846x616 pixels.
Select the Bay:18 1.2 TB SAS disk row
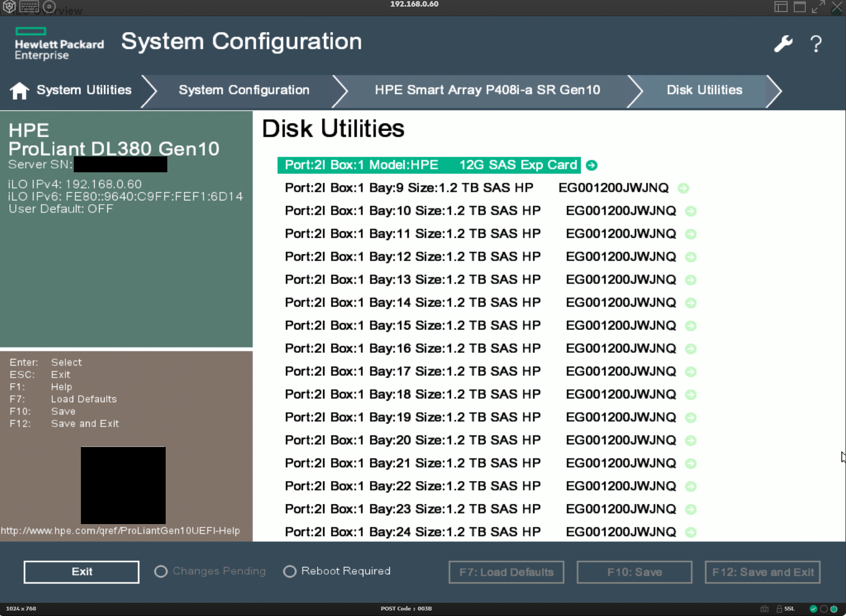481,395
